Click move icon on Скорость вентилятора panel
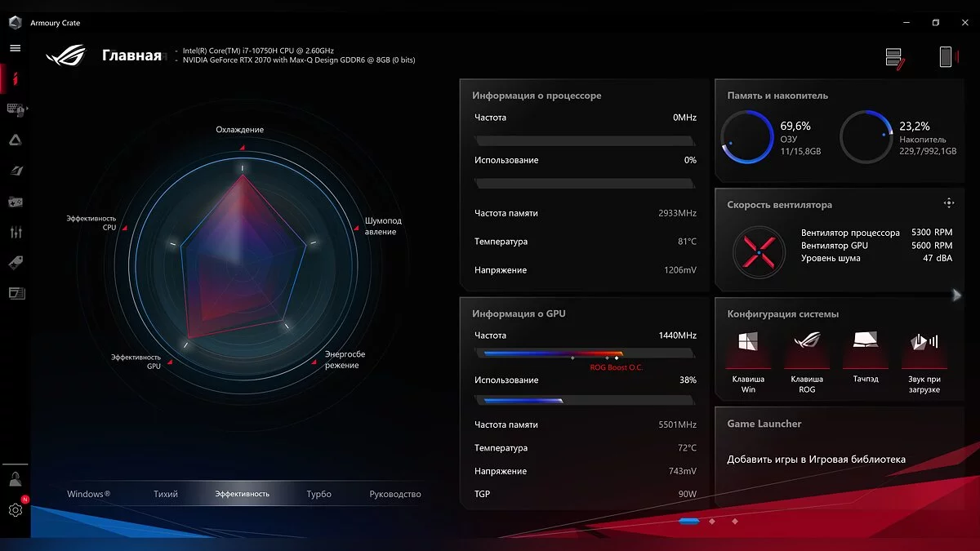The image size is (980, 551). pyautogui.click(x=948, y=203)
